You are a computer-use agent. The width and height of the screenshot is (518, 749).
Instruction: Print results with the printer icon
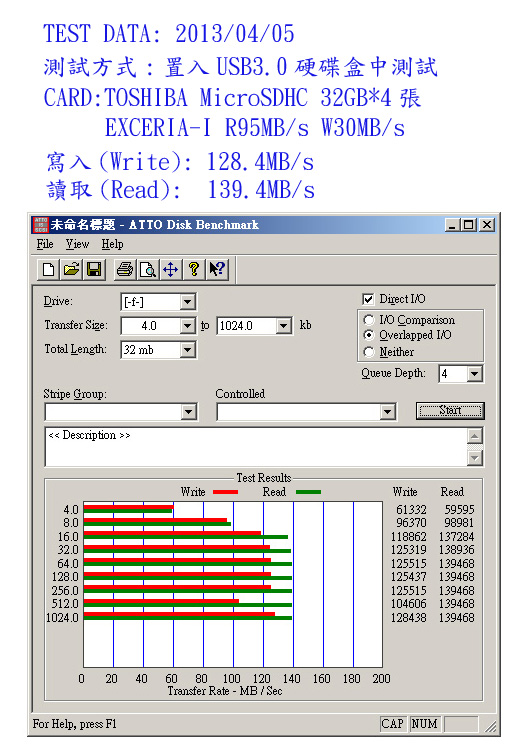click(x=125, y=269)
